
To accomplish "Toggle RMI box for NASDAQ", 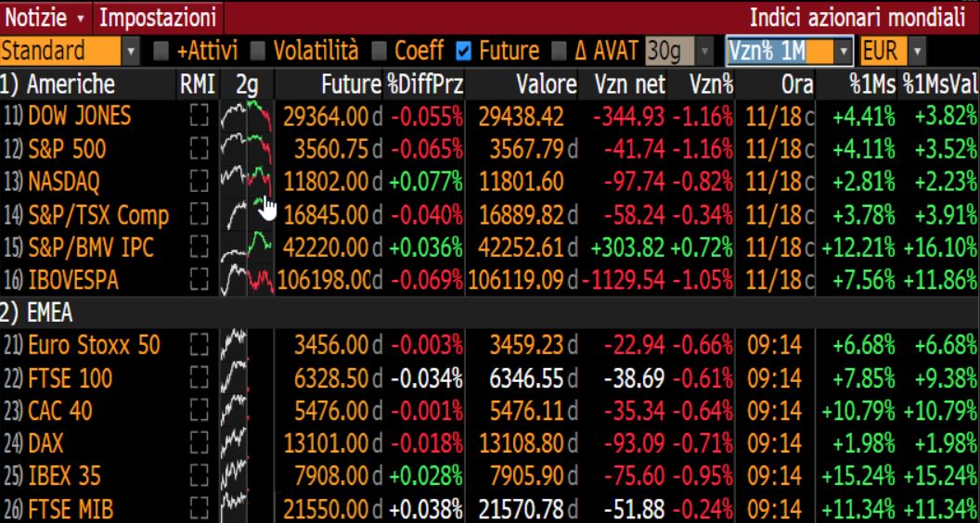I will 199,183.
